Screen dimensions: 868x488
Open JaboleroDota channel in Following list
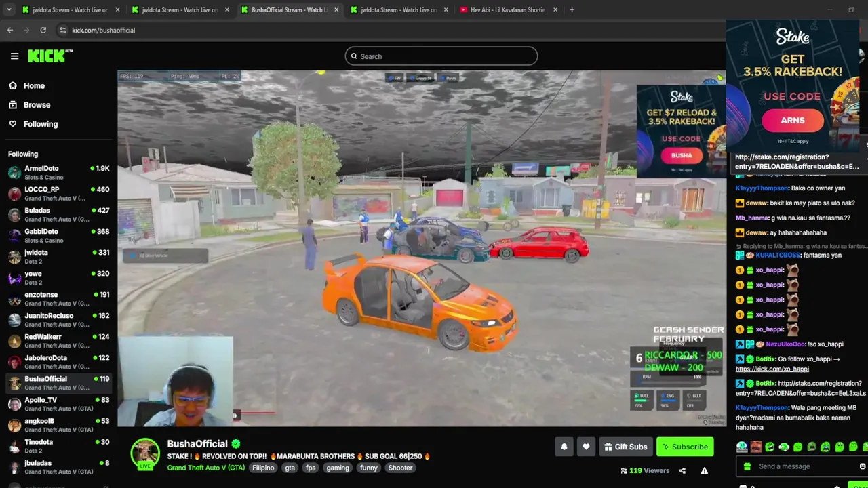(58, 362)
